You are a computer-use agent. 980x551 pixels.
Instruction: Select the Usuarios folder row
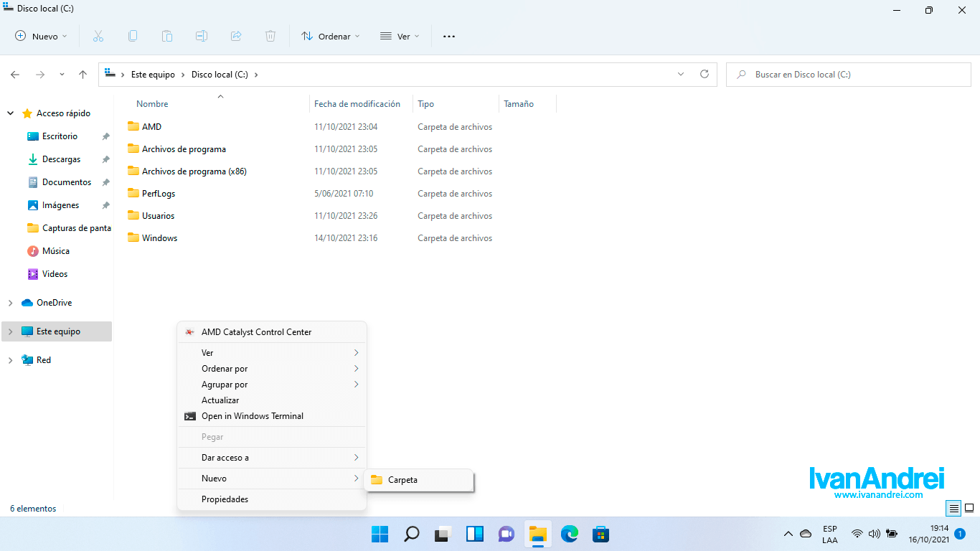158,216
